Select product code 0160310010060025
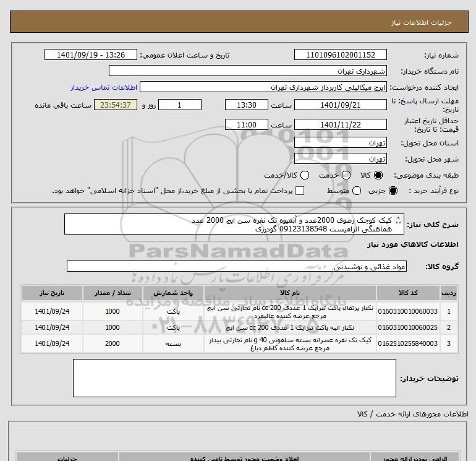The height and width of the screenshot is (461, 476). pos(408,327)
